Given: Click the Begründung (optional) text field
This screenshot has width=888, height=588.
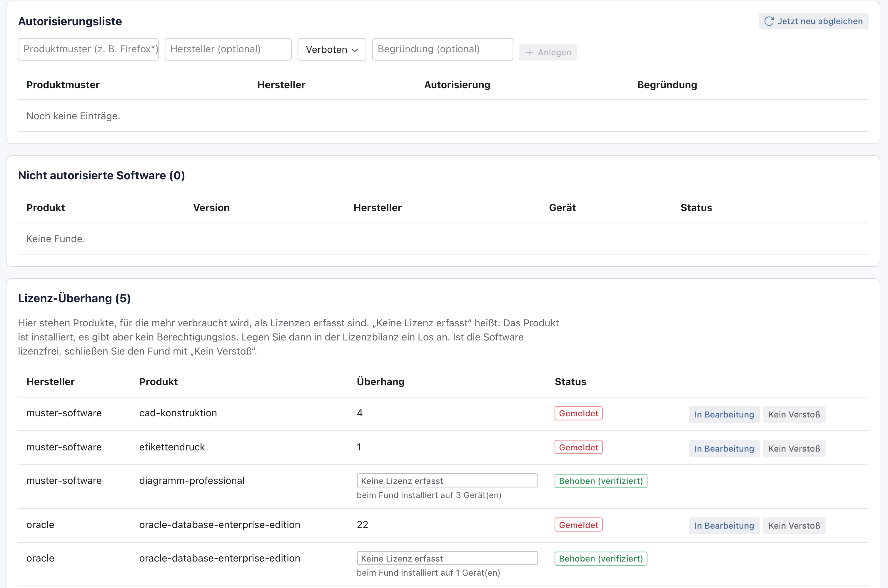Looking at the screenshot, I should (443, 49).
